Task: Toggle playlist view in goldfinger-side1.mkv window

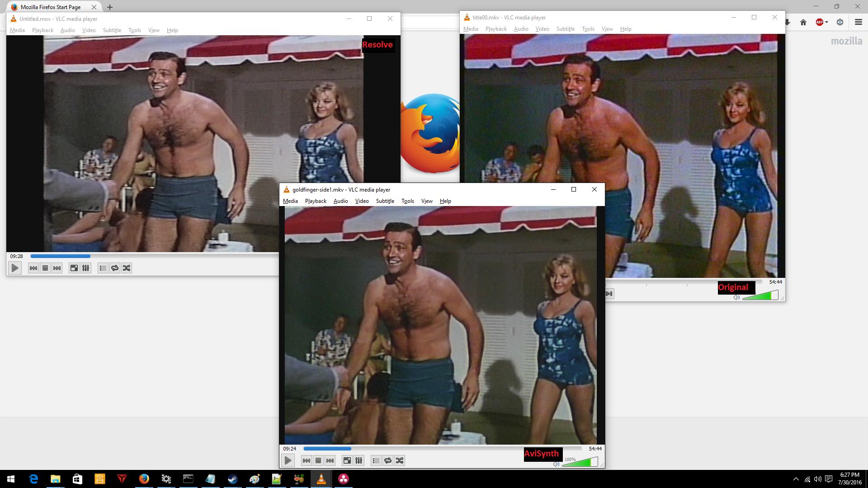Action: pyautogui.click(x=376, y=460)
